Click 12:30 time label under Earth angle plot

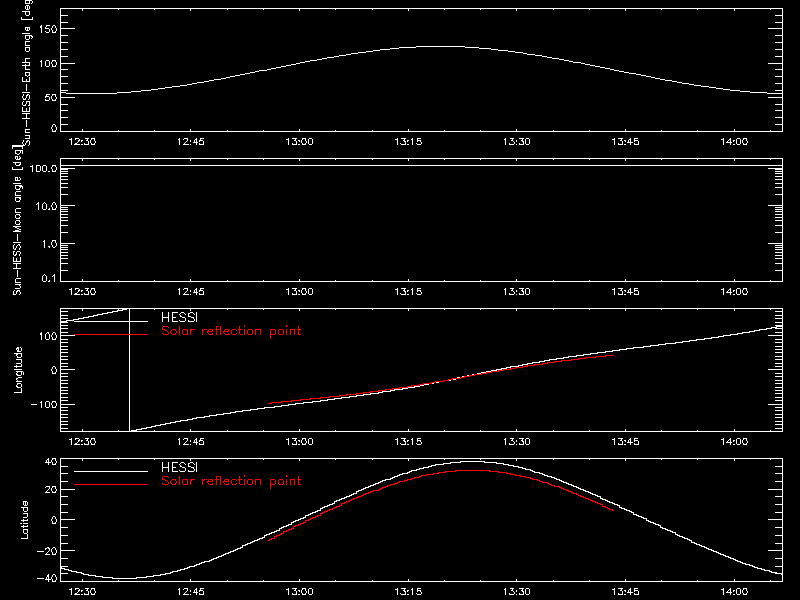pyautogui.click(x=82, y=142)
